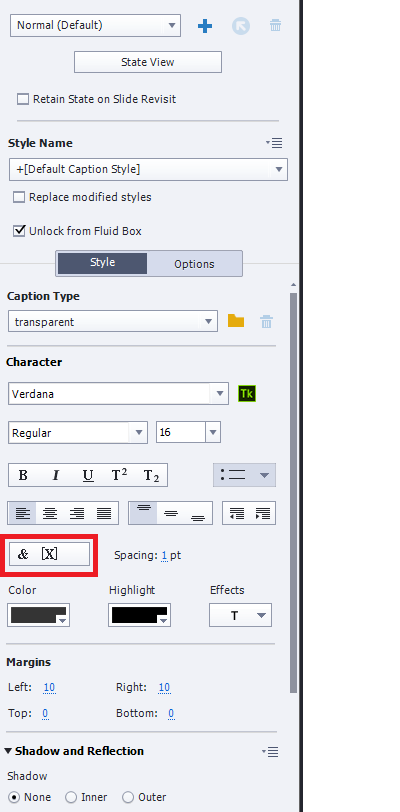The height and width of the screenshot is (812, 400).
Task: Insert symbol using ampersand icon
Action: pos(23,554)
